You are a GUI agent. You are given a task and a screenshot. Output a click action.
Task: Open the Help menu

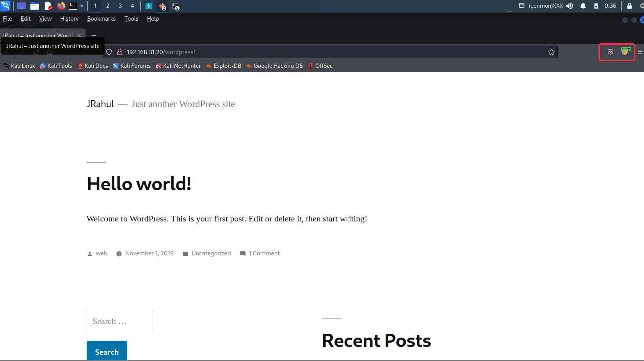point(153,19)
